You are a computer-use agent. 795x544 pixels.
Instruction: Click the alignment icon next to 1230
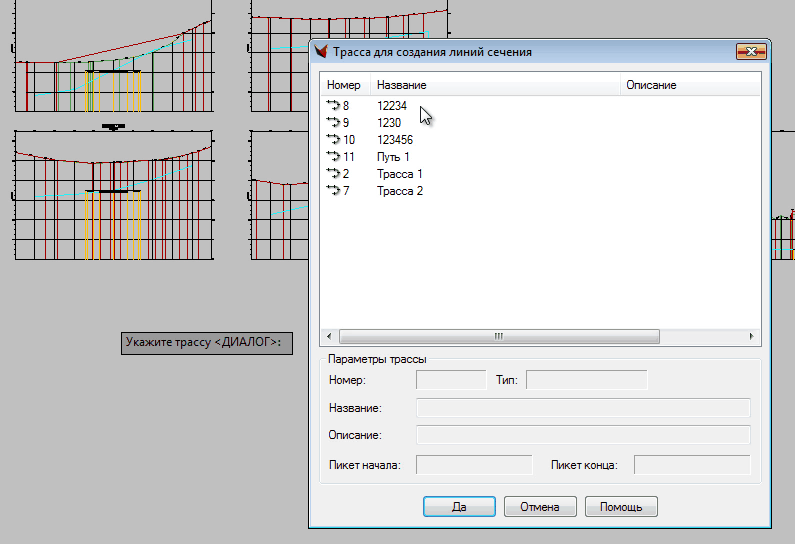click(333, 123)
